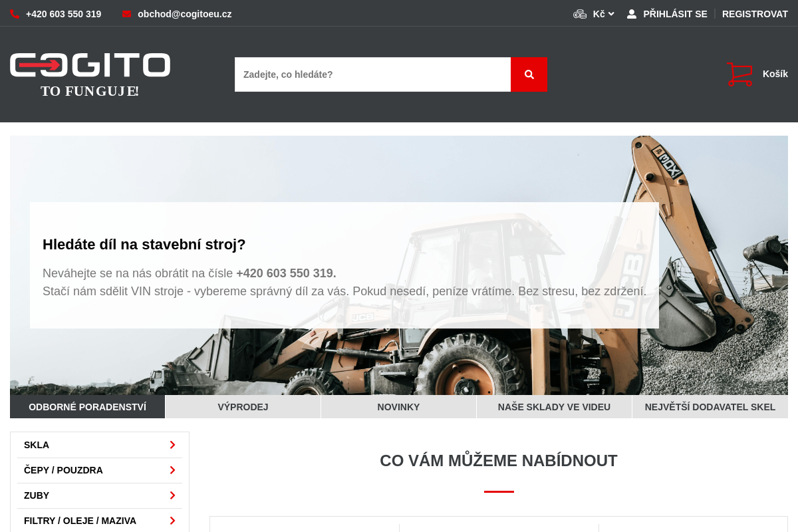This screenshot has width=798, height=532.
Task: Click the phone handset icon in the top bar
Action: pyautogui.click(x=15, y=13)
